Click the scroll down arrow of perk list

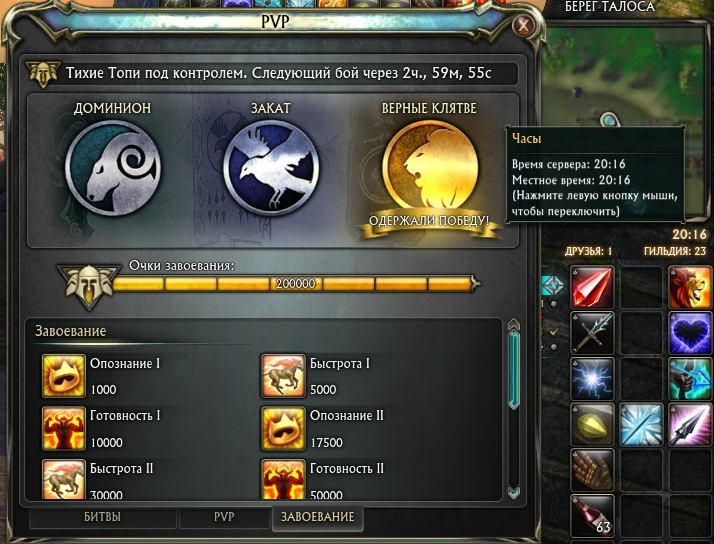[514, 492]
